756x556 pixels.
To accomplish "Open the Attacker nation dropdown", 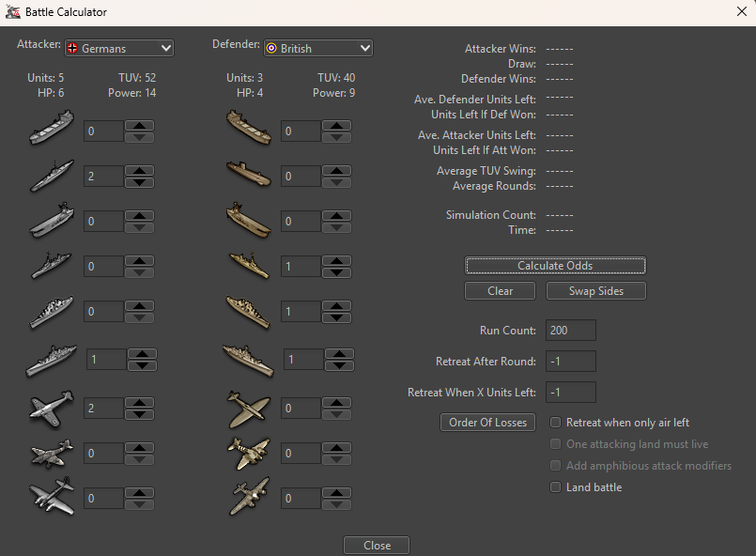I will pyautogui.click(x=118, y=48).
